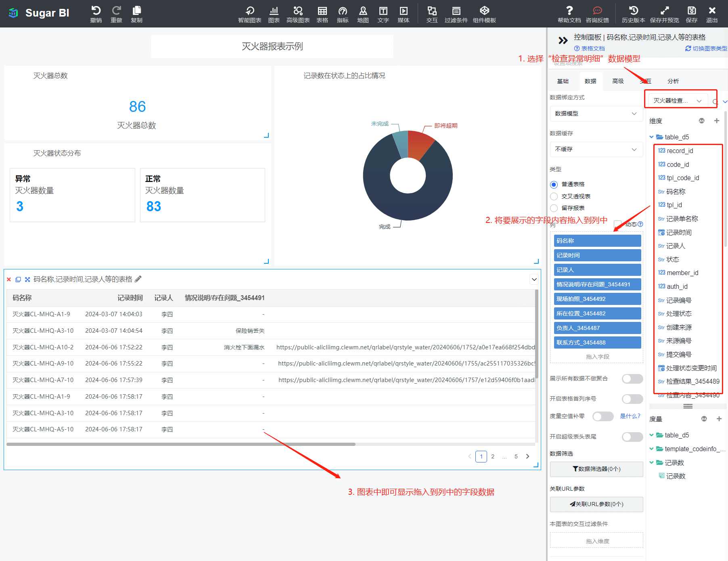Select the 媒体 media icon
Screen dimensions: 728x561
(403, 11)
